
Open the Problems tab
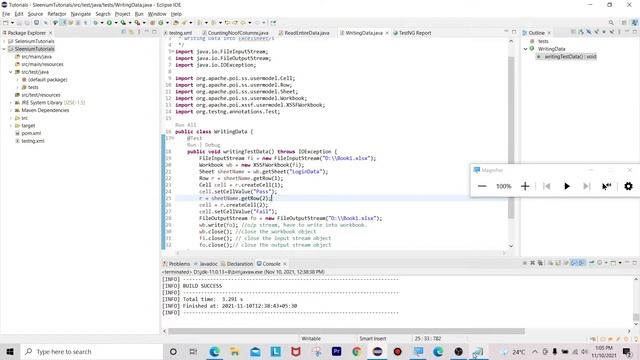point(176,264)
